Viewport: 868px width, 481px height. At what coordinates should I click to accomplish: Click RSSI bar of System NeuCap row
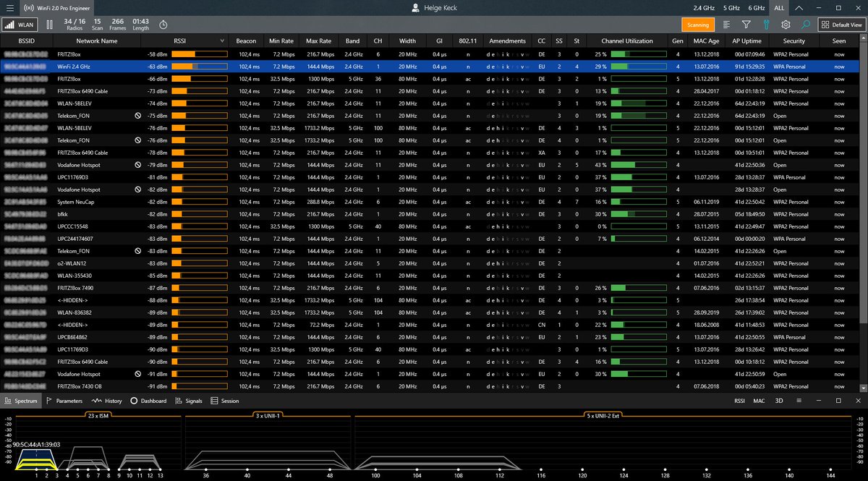pos(200,202)
